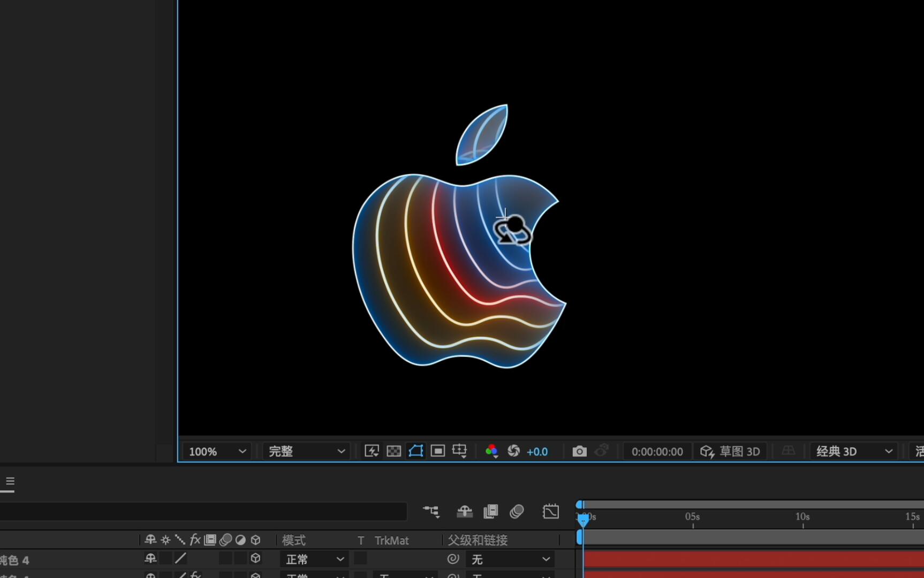Click the 3D layer column header
This screenshot has width=924, height=578.
coord(255,539)
